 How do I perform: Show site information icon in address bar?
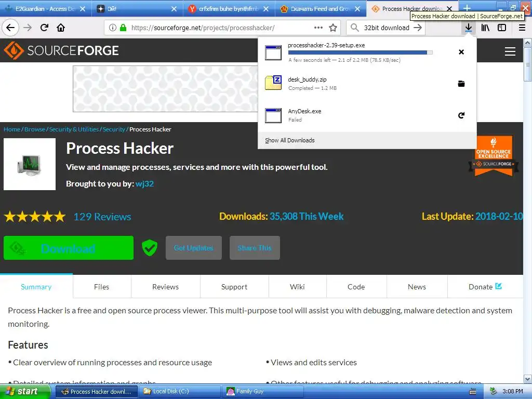point(113,28)
